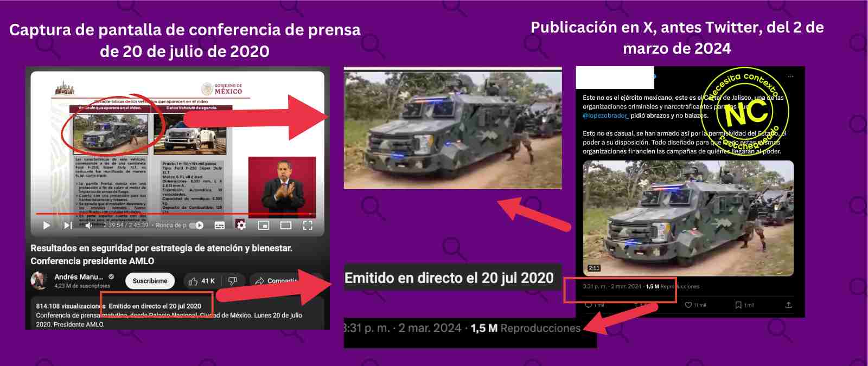Dislike the conference video

point(232,281)
